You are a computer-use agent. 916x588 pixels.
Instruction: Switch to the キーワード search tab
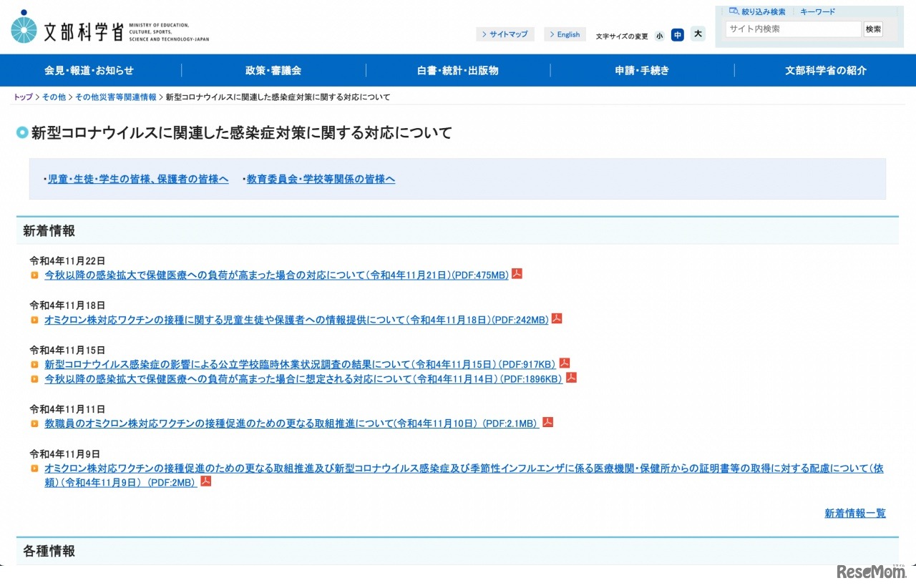[817, 11]
